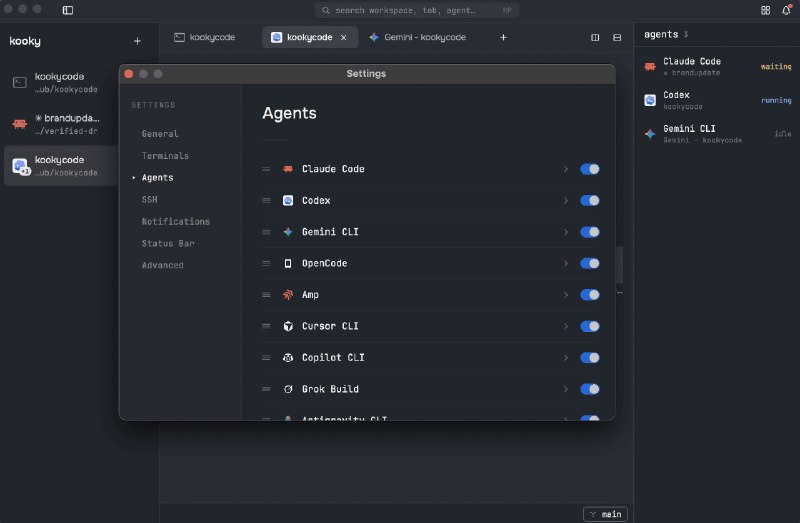Grab the drag handle for Claude Code row
The width and height of the screenshot is (800, 523).
266,169
